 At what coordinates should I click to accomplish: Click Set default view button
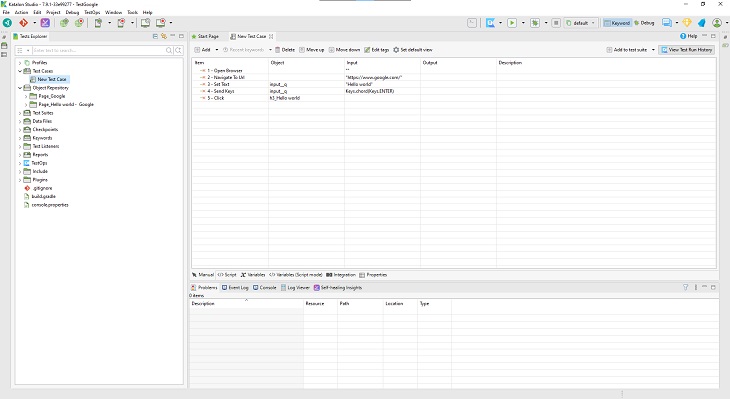pyautogui.click(x=413, y=50)
